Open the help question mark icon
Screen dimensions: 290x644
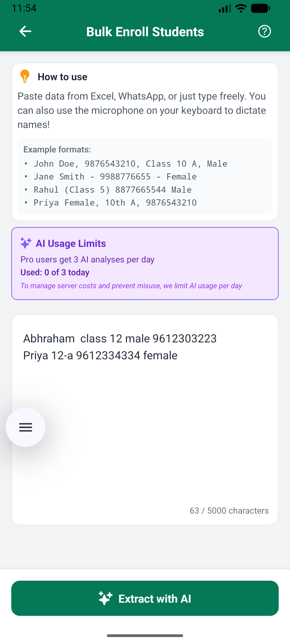click(264, 31)
